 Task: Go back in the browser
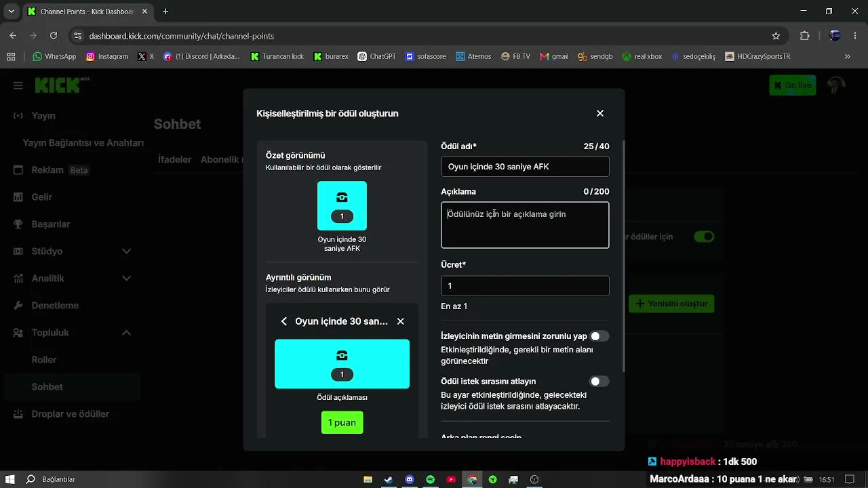tap(13, 36)
